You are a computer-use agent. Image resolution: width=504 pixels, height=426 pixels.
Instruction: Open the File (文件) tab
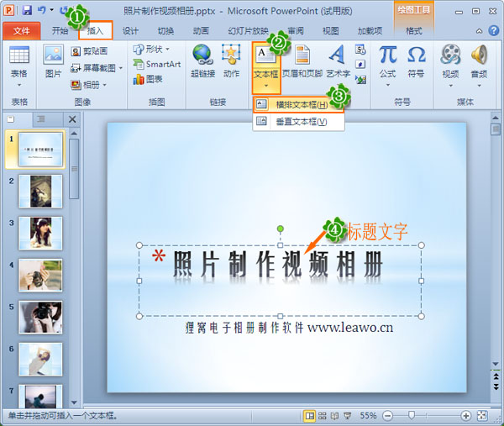pos(22,31)
